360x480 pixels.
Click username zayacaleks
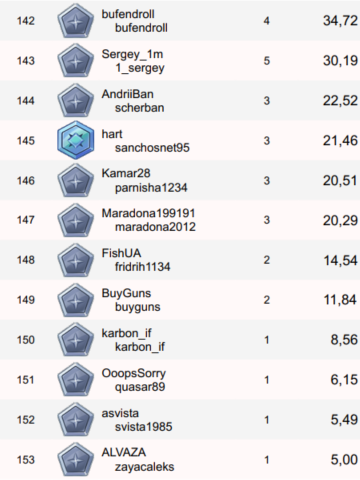pyautogui.click(x=145, y=467)
